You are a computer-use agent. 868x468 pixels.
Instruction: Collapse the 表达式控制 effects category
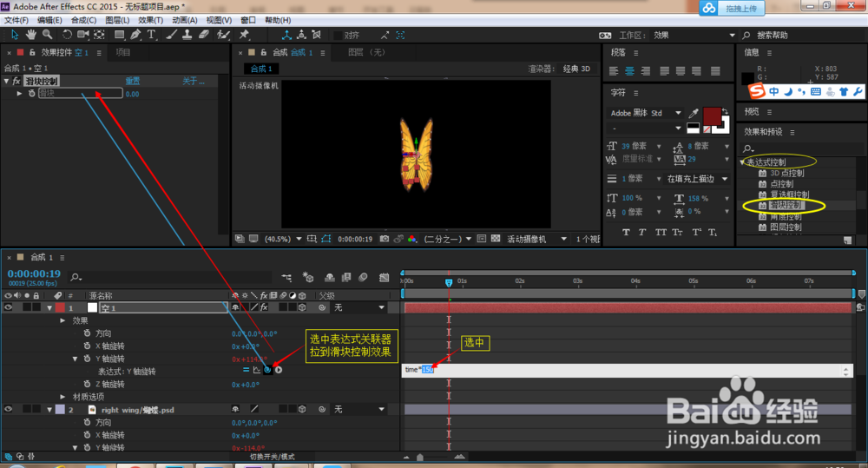[742, 162]
